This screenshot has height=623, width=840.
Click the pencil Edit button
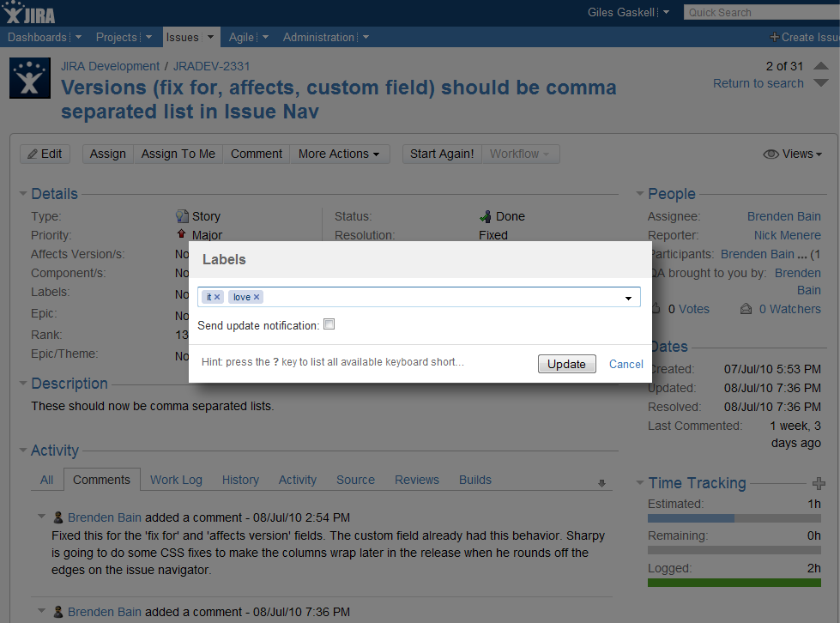coord(45,154)
